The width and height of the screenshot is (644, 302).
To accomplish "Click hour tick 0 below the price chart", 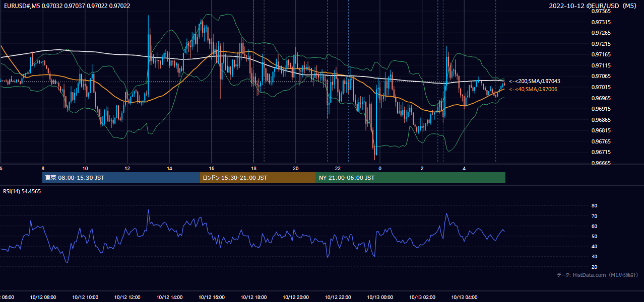I will [x=380, y=168].
